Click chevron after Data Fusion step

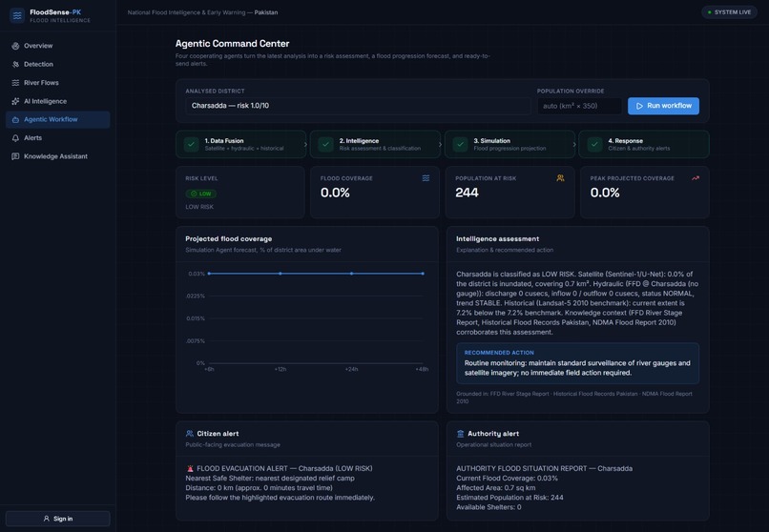(x=305, y=145)
